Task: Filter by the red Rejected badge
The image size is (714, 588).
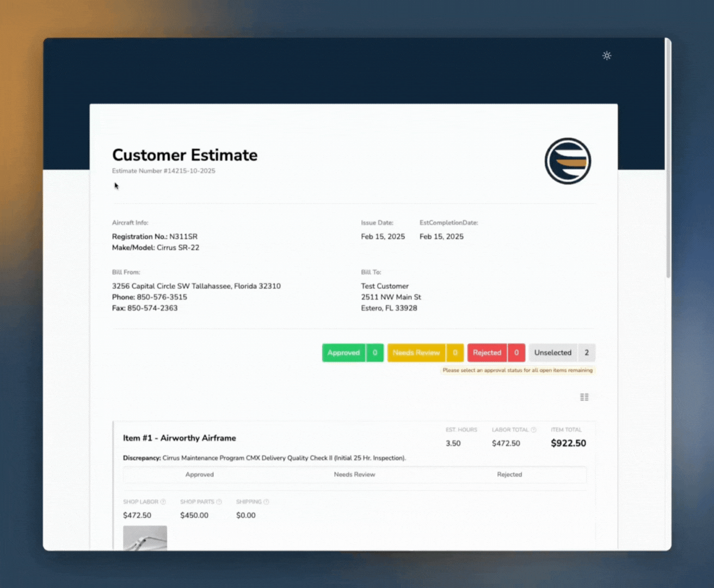Action: point(487,353)
